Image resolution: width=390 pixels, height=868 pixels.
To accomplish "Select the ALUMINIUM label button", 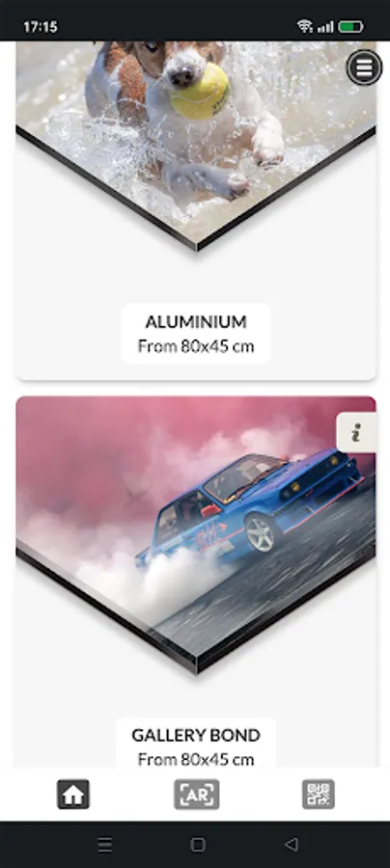I will click(x=196, y=334).
